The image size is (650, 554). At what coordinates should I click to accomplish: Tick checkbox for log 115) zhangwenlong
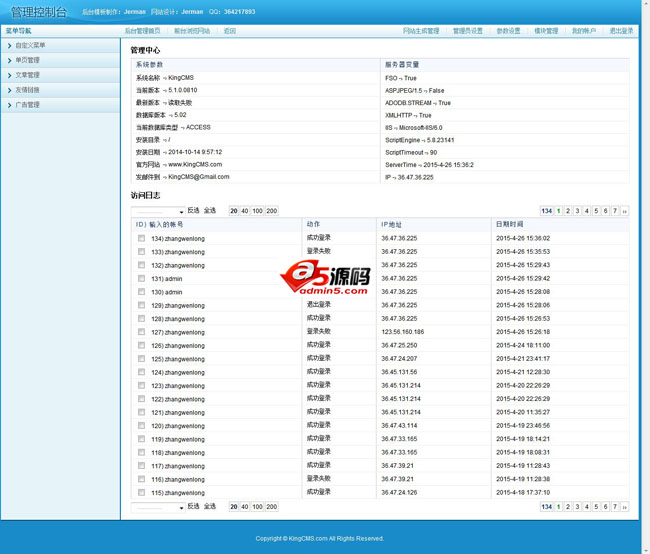[141, 493]
